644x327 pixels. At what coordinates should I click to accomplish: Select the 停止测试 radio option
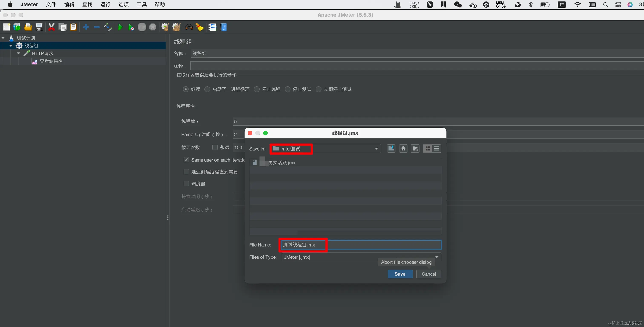point(288,89)
